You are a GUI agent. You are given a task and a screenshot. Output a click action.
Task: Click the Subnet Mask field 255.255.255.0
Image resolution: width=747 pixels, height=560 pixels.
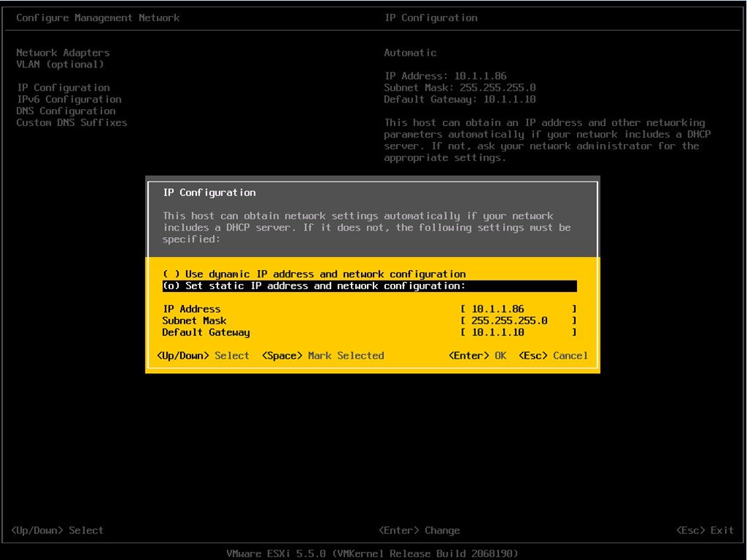click(519, 321)
